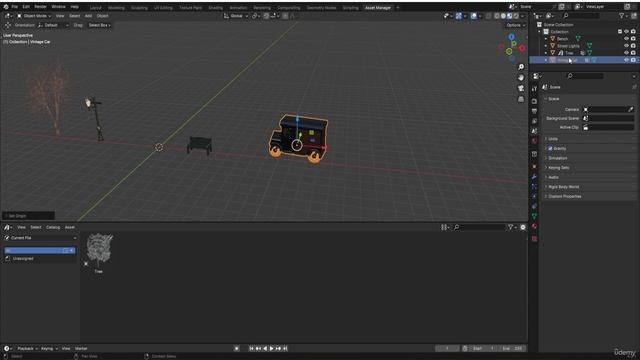This screenshot has height=360, width=640.
Task: Open Object Mode dropdown
Action: coord(34,16)
